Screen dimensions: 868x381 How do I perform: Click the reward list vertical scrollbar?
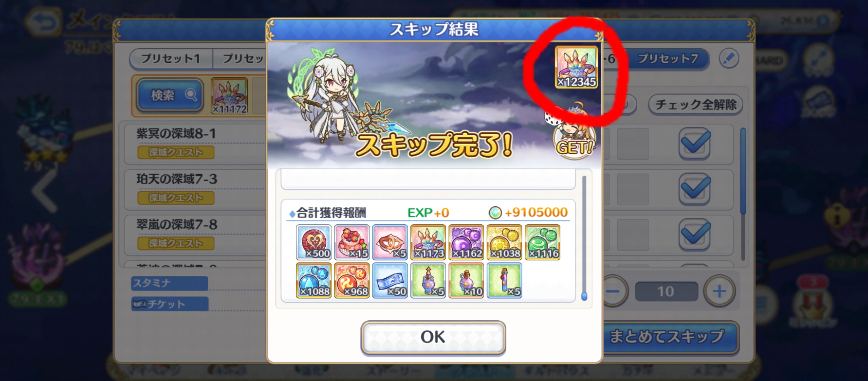pyautogui.click(x=584, y=238)
